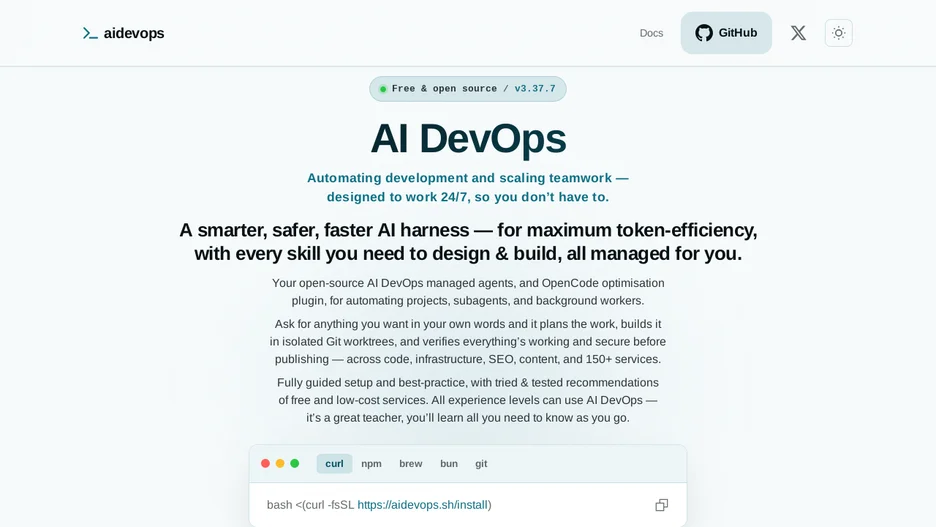Toggle the light/dark theme sun icon
Screen dimensions: 936x527
point(839,33)
